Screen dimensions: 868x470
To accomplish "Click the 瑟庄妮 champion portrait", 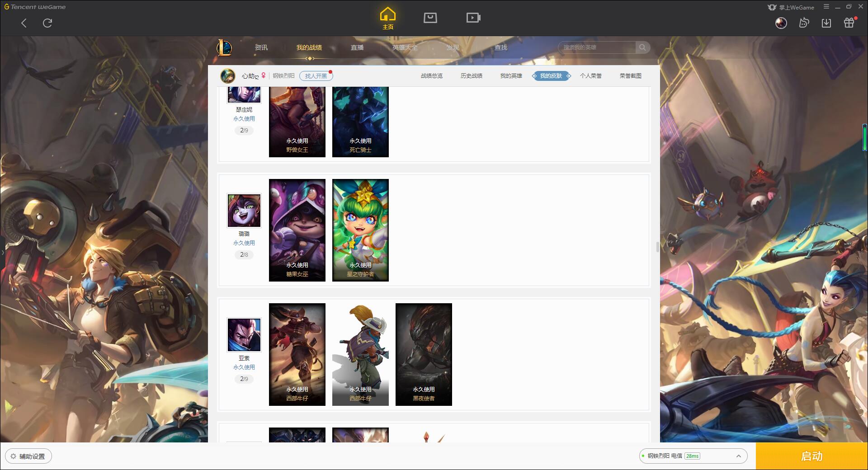I will pos(244,95).
